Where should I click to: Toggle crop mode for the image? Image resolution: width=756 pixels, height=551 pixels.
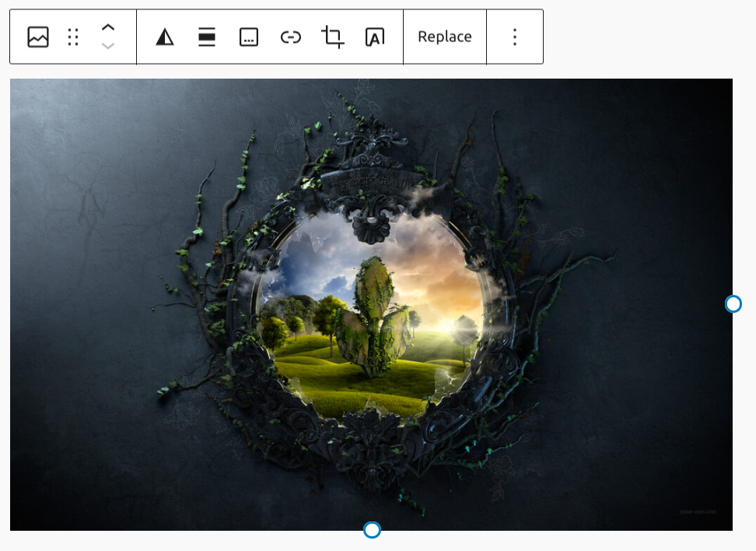[333, 37]
